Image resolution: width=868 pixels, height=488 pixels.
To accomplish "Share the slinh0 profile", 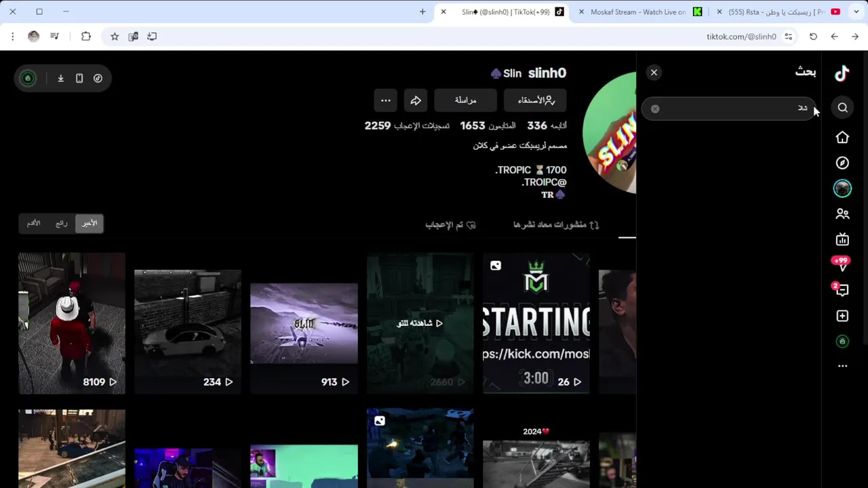I will click(416, 100).
